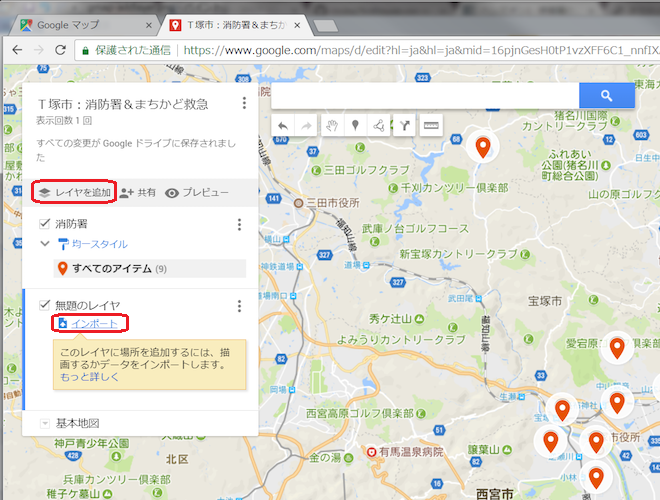This screenshot has height=500, width=660.
Task: Click プレビュー preview button
Action: (197, 193)
